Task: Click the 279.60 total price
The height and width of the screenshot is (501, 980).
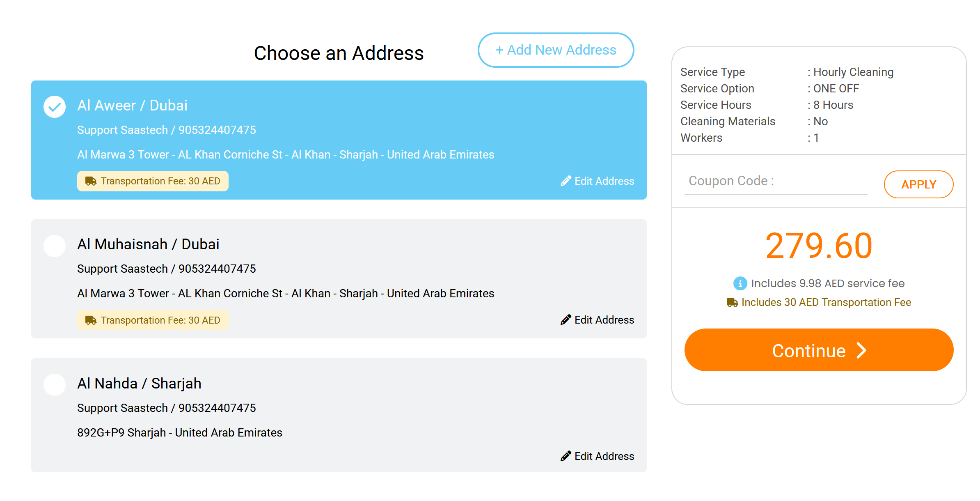Action: (819, 246)
